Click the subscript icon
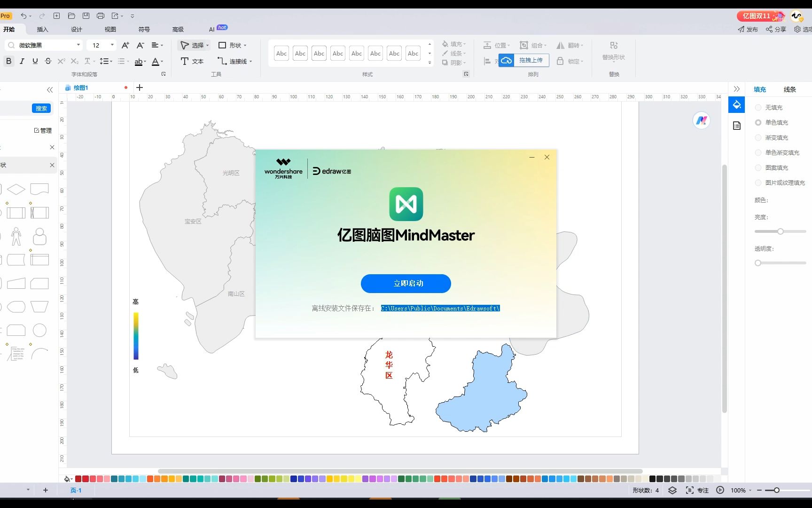Image resolution: width=812 pixels, height=508 pixels. pyautogui.click(x=74, y=61)
